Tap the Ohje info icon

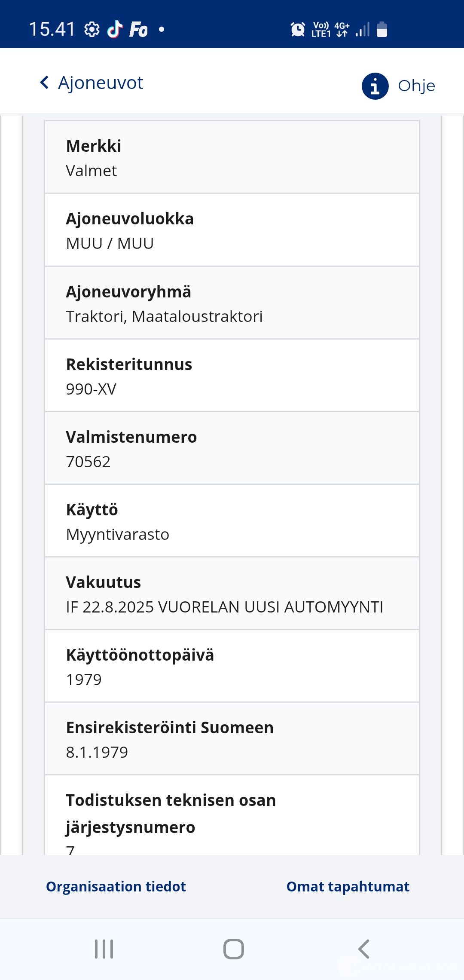click(375, 86)
